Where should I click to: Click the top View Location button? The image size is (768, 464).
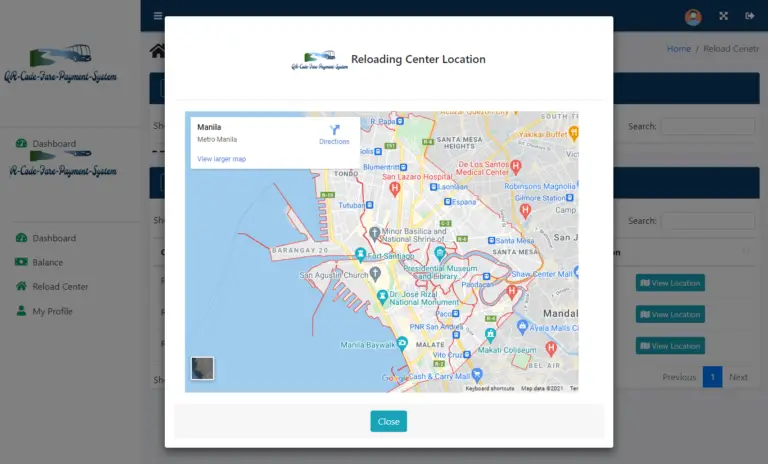pyautogui.click(x=670, y=283)
